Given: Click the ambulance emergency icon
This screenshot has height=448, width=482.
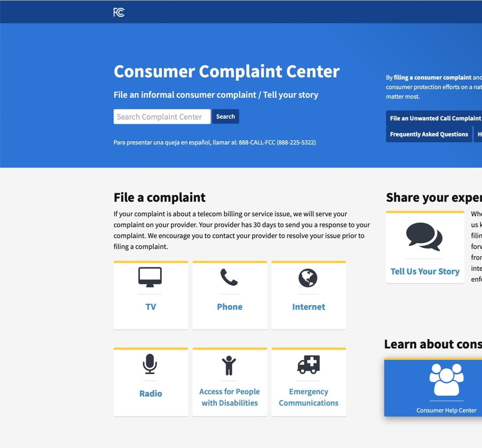Looking at the screenshot, I should click(308, 365).
